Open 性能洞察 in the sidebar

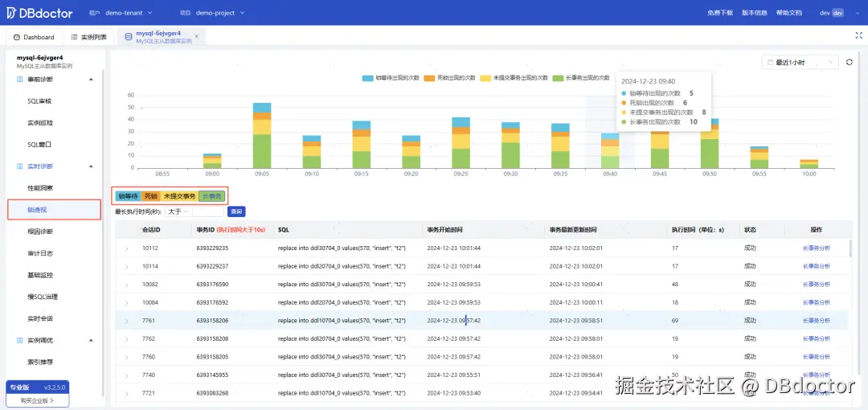click(x=40, y=188)
